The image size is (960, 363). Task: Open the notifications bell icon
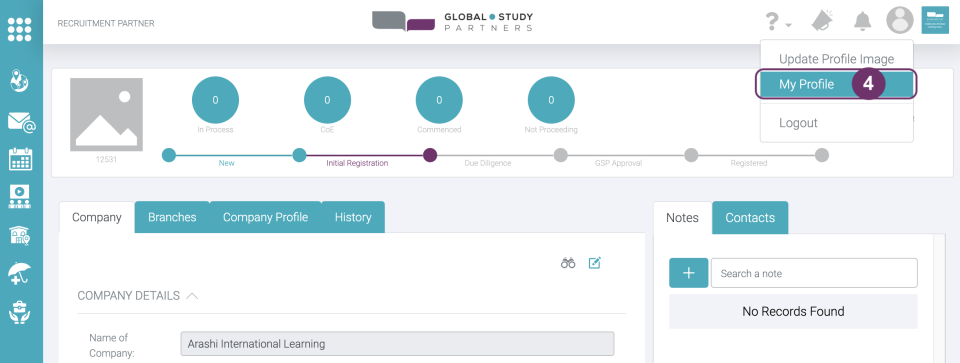pyautogui.click(x=863, y=21)
